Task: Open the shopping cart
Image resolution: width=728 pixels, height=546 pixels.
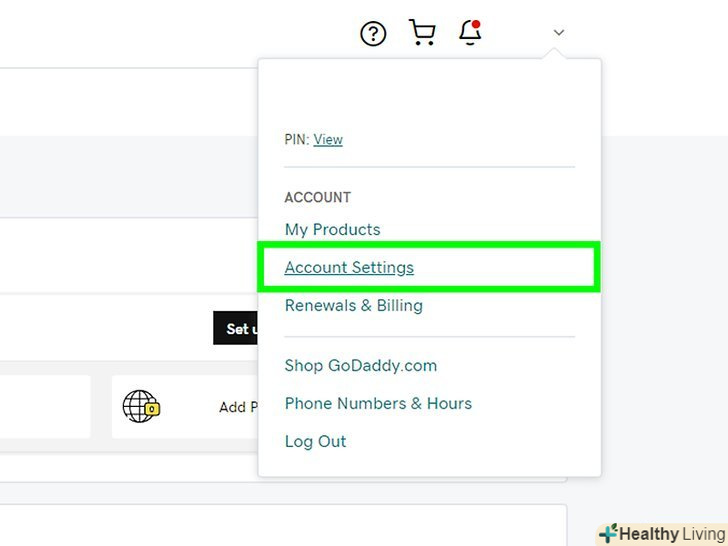Action: [422, 33]
